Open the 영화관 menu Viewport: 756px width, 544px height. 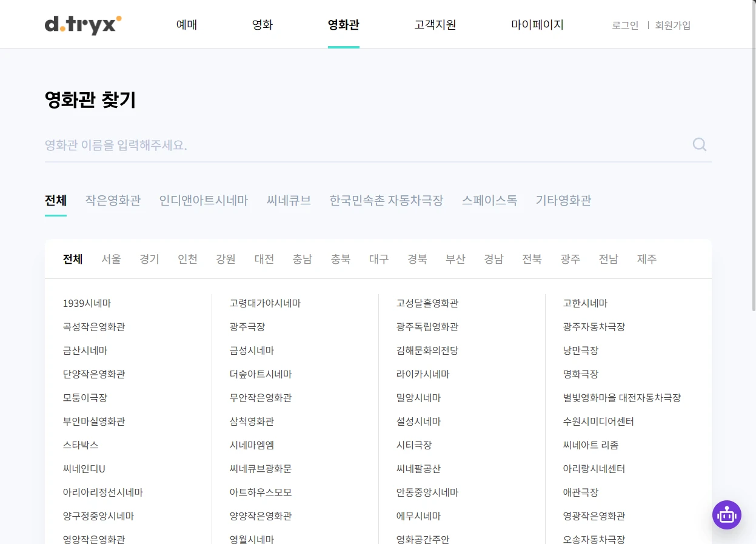point(344,25)
